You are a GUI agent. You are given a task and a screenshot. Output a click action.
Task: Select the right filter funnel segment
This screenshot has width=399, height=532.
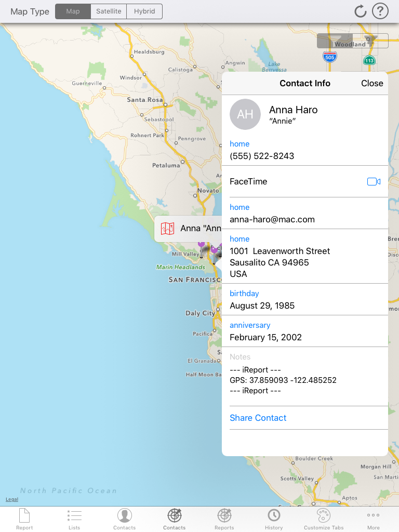[370, 41]
